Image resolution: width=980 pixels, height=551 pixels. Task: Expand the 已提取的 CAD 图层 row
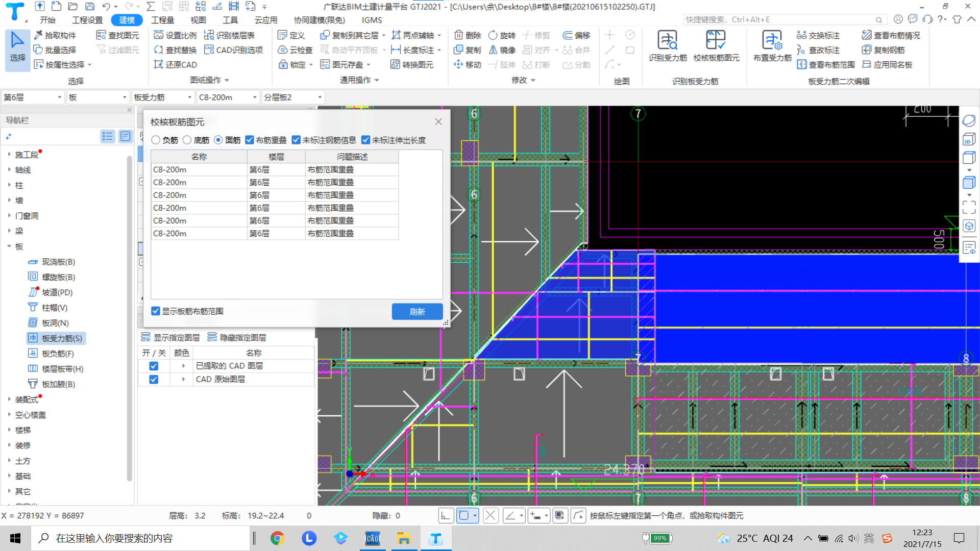[x=184, y=366]
